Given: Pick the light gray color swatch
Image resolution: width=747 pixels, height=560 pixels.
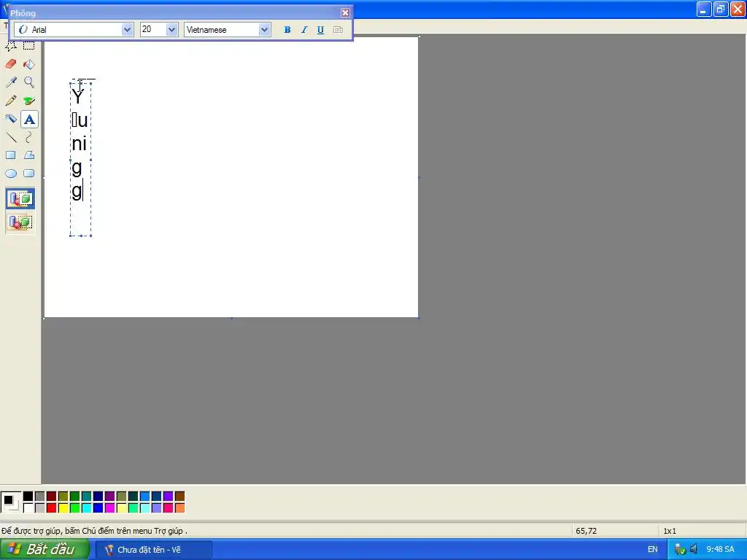Looking at the screenshot, I should [40, 508].
